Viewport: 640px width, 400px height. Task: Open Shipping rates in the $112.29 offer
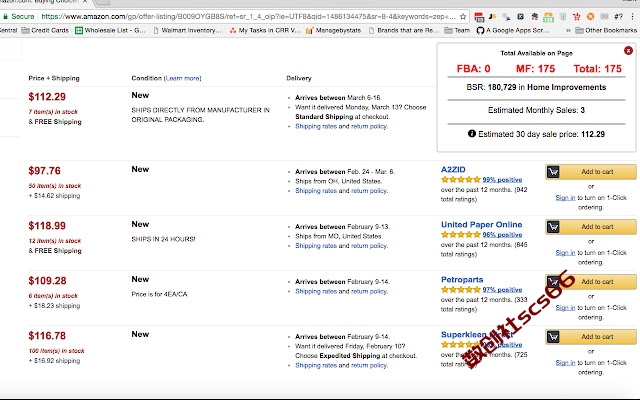click(x=316, y=127)
